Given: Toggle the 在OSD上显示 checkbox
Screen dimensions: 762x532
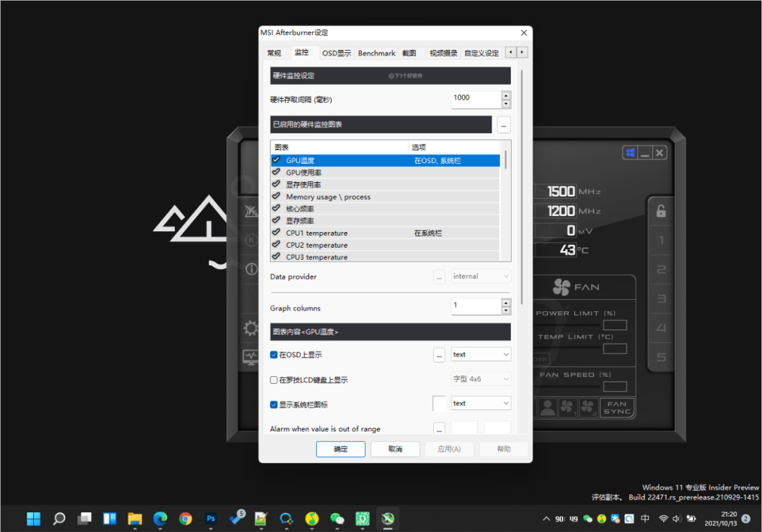Looking at the screenshot, I should click(274, 355).
